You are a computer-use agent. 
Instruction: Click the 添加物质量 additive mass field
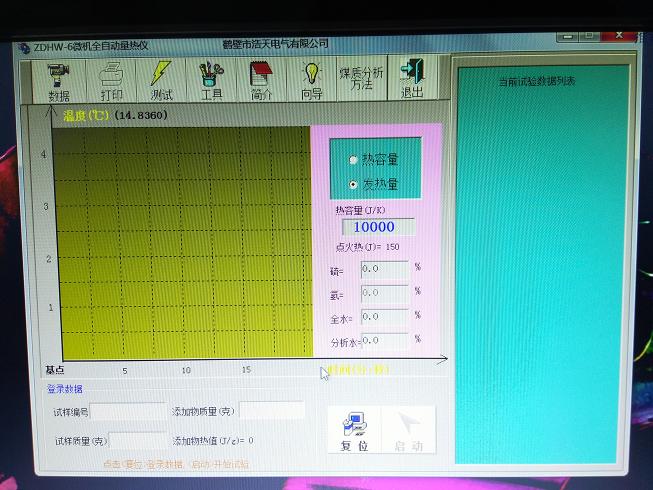[x=271, y=411]
